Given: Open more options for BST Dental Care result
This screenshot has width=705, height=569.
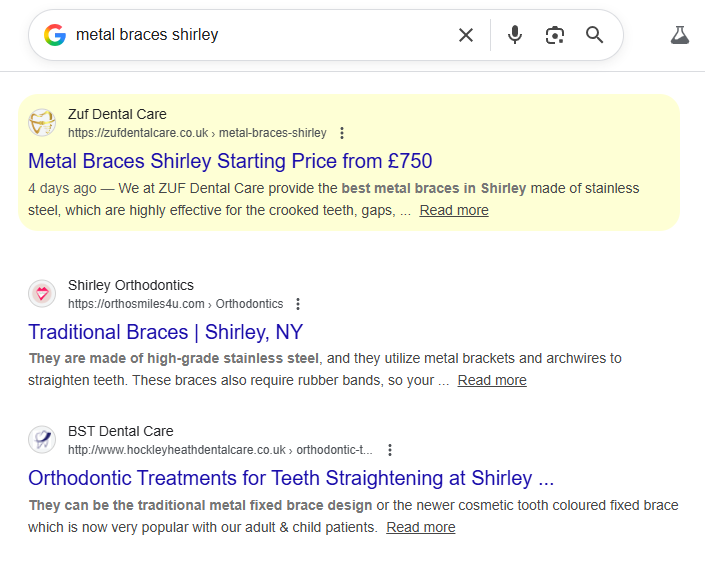Looking at the screenshot, I should 390,450.
